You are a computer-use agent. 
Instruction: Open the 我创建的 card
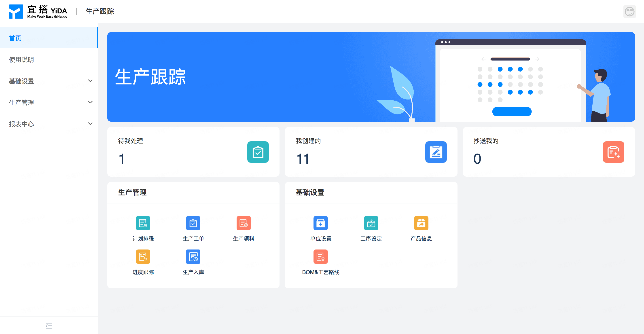tap(371, 152)
